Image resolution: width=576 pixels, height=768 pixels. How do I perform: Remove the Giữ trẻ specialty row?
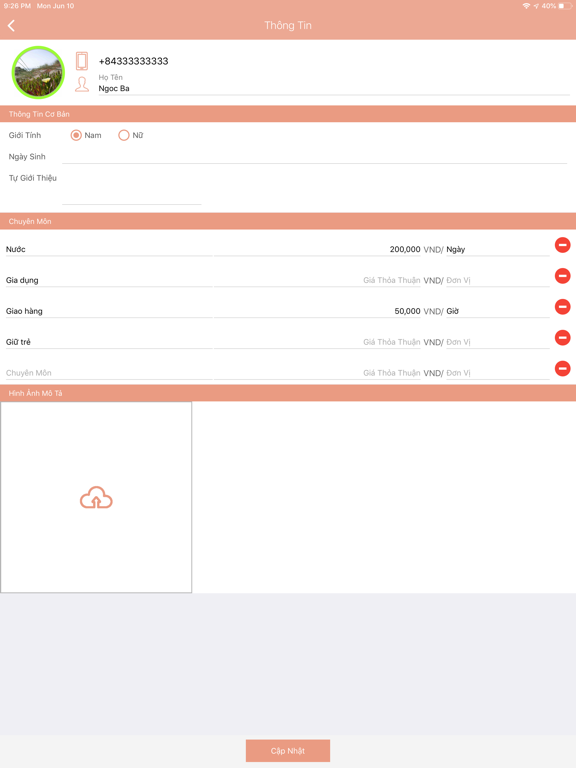pyautogui.click(x=562, y=337)
